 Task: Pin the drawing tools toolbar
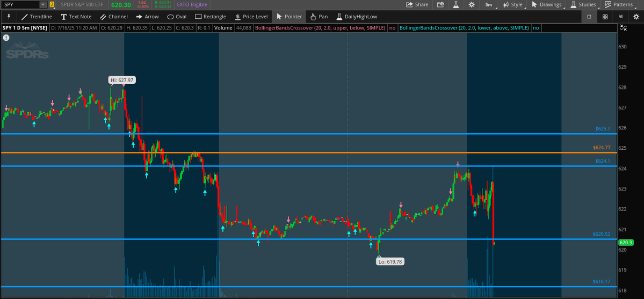9,17
